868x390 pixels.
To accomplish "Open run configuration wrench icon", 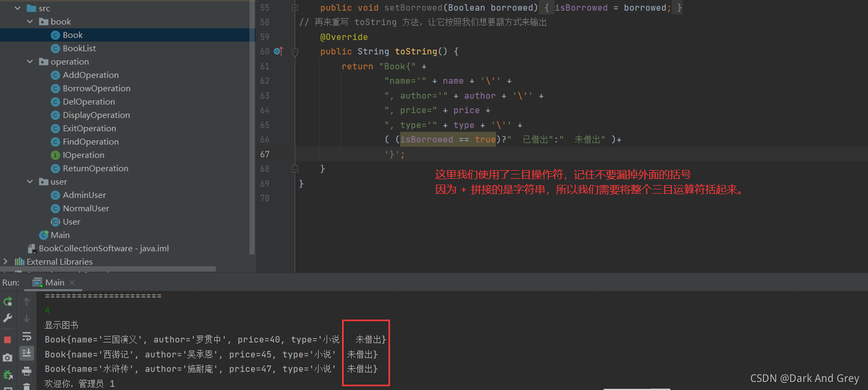I will 7,318.
